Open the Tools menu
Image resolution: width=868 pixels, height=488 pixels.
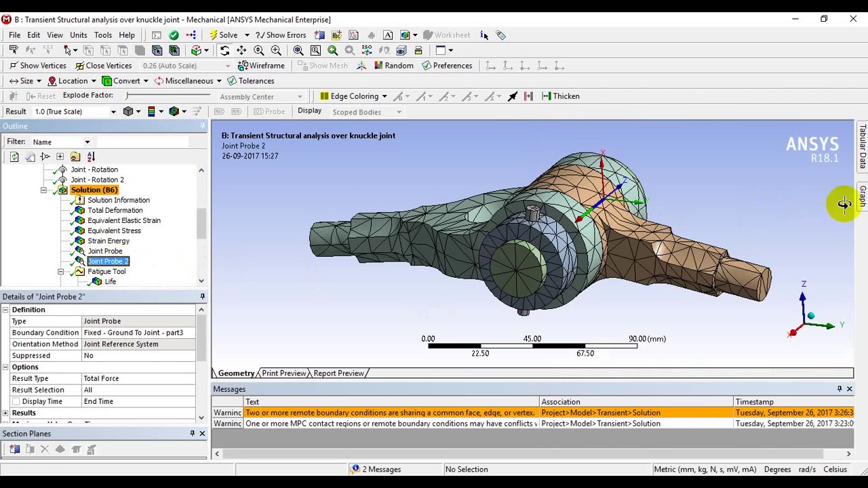pos(103,35)
